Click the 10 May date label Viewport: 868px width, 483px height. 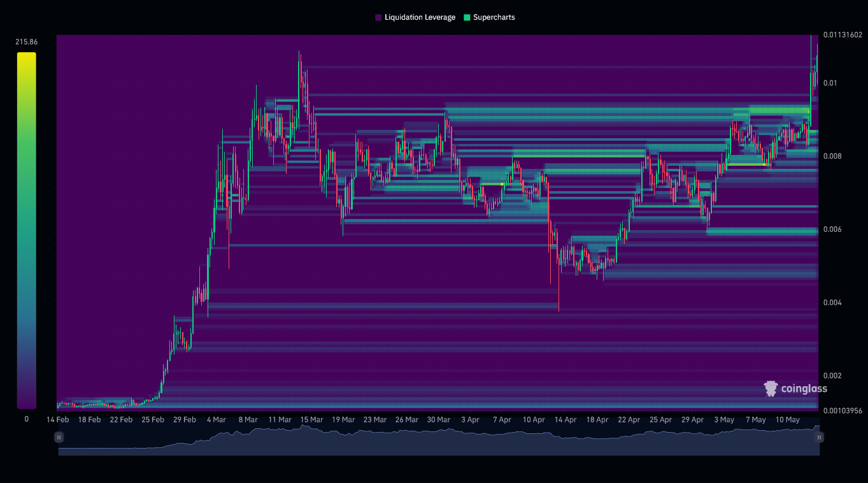(x=788, y=420)
